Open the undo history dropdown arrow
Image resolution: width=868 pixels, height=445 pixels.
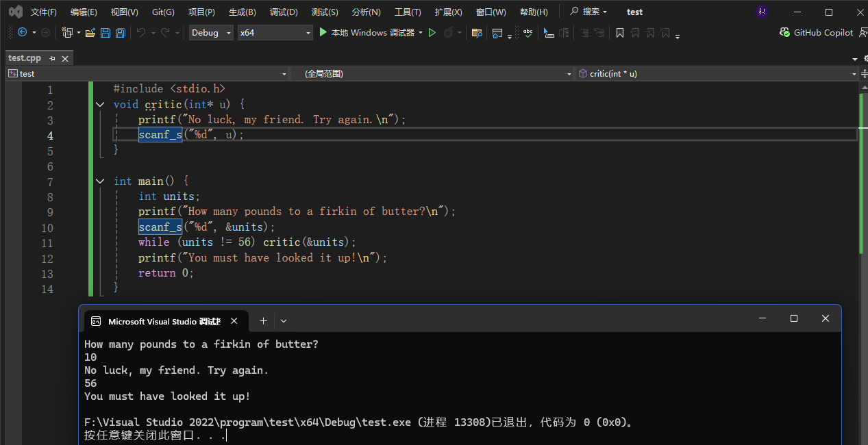[x=153, y=32]
